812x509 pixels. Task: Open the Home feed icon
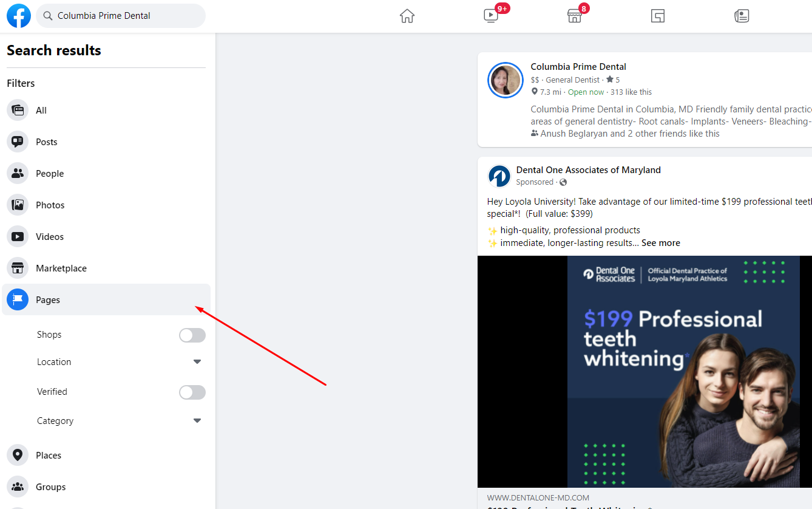(407, 16)
